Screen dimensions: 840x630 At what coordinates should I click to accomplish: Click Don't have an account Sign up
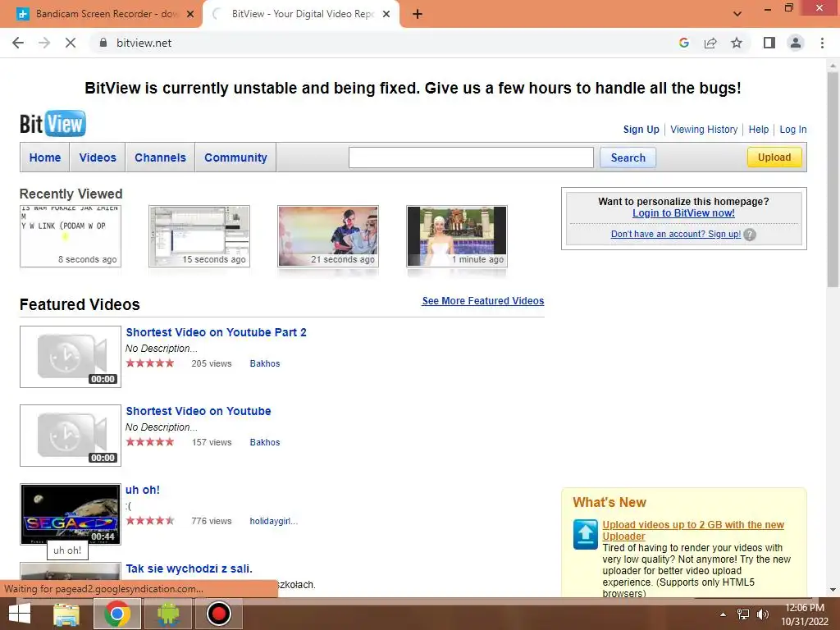[676, 234]
